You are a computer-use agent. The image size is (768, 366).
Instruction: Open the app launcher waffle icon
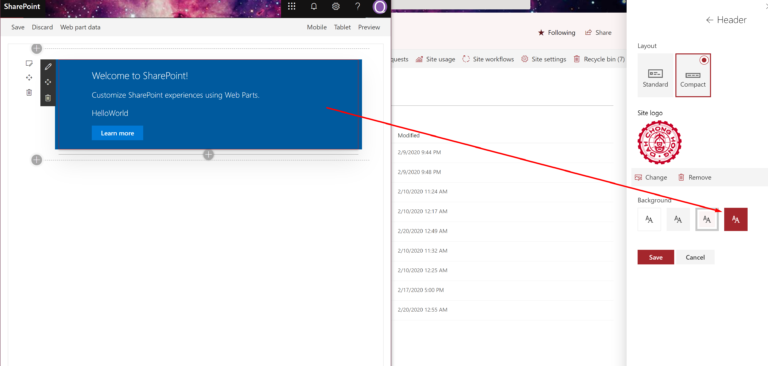tap(292, 6)
